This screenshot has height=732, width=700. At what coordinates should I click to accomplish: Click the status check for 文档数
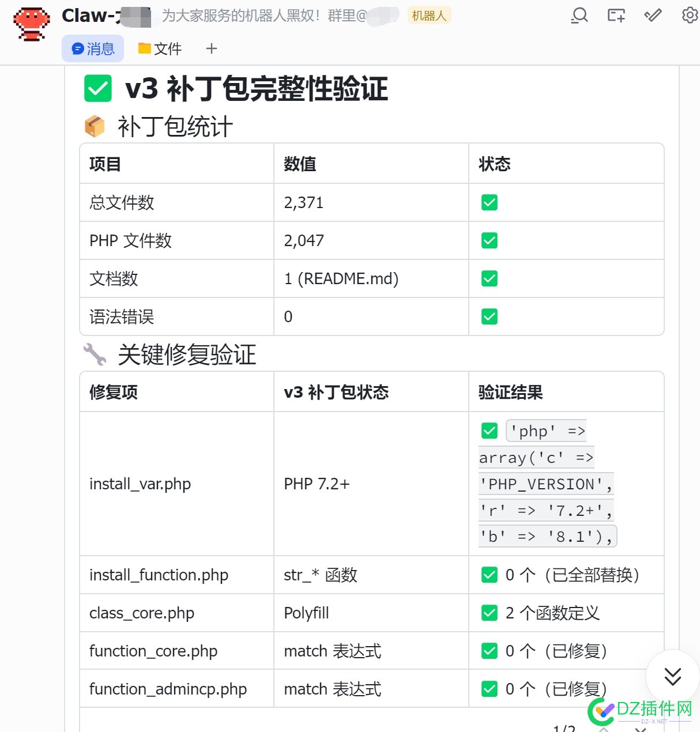[490, 278]
